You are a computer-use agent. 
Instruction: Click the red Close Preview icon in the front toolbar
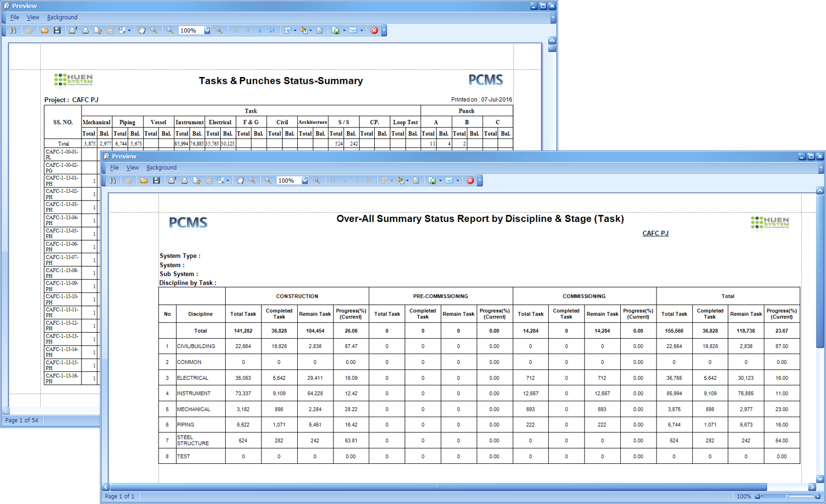pyautogui.click(x=470, y=181)
